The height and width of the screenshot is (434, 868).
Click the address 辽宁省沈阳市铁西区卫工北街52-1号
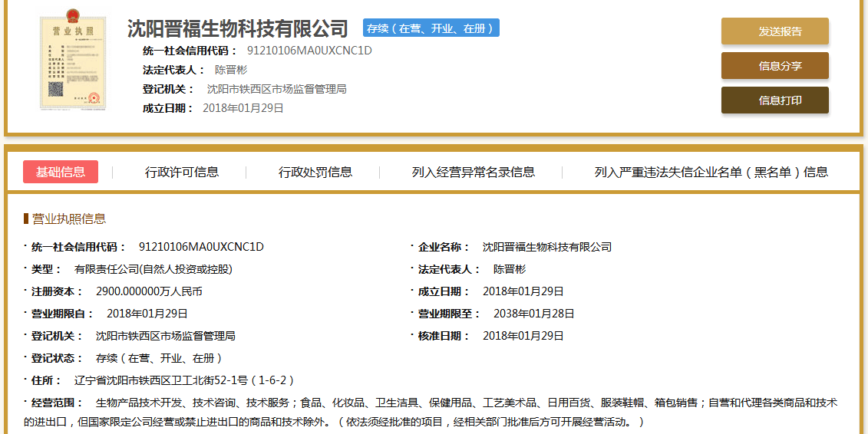(x=183, y=380)
